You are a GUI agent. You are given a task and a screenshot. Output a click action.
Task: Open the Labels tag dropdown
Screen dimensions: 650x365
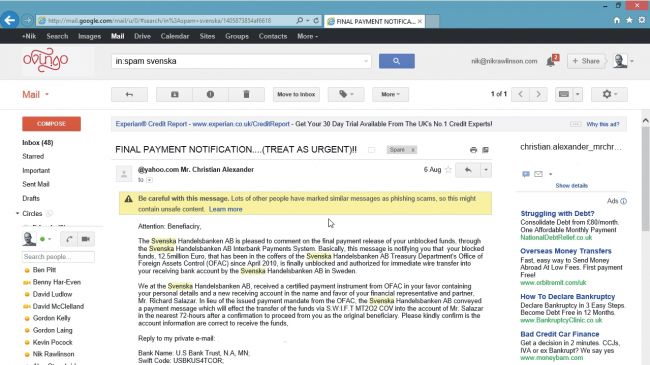pos(346,95)
